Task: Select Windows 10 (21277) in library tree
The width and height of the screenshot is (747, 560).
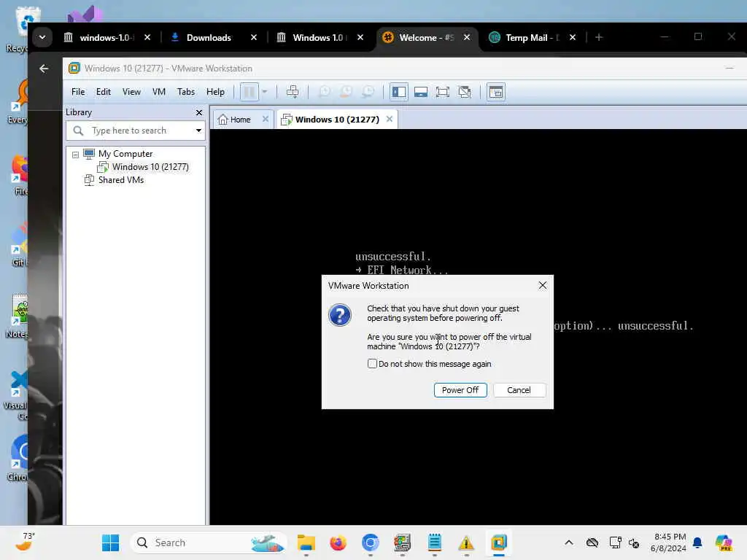Action: pyautogui.click(x=150, y=167)
